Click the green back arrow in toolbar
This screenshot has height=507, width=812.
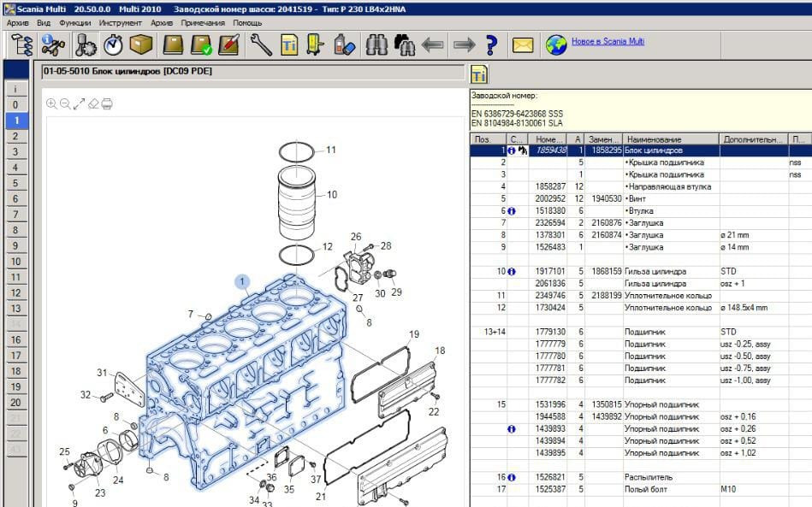434,44
